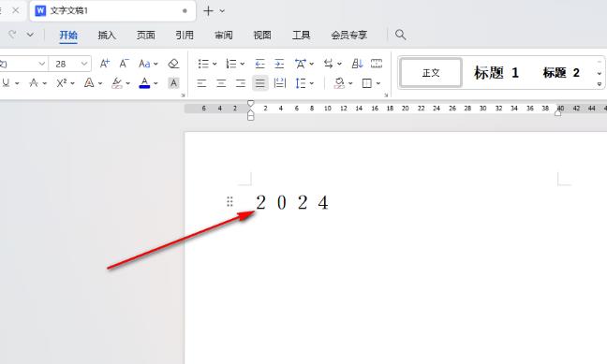Click the text direction arrows icon
This screenshot has width=607, height=364.
click(x=328, y=64)
